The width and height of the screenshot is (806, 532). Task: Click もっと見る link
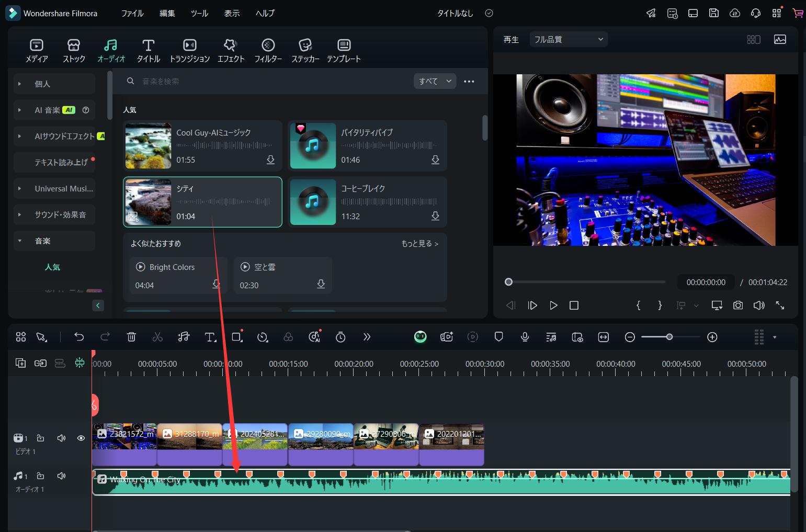[x=419, y=243]
